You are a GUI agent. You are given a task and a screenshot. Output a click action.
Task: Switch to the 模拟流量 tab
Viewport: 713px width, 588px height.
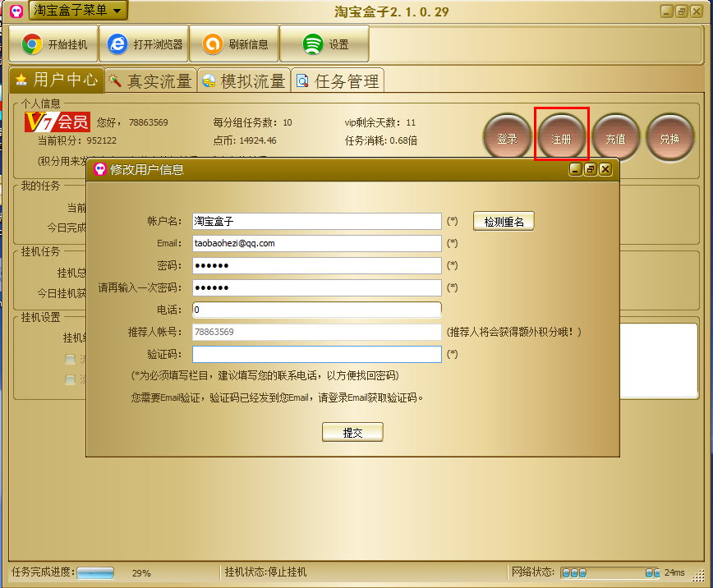[244, 81]
